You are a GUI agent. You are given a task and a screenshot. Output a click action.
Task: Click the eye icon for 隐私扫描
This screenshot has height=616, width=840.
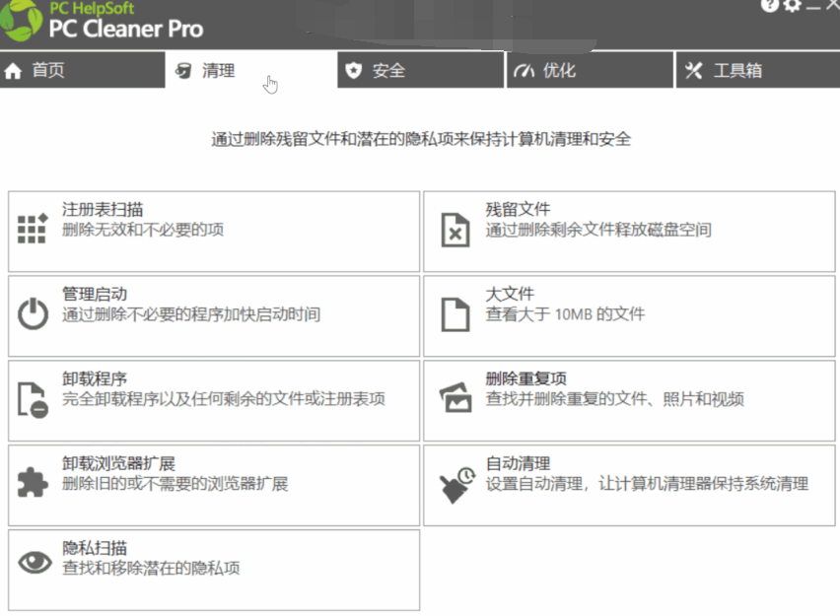(35, 563)
